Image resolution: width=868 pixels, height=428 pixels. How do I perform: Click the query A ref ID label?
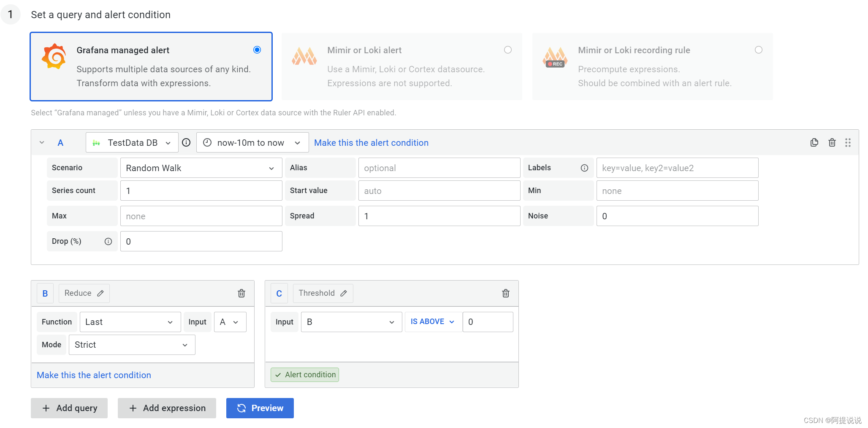point(60,143)
